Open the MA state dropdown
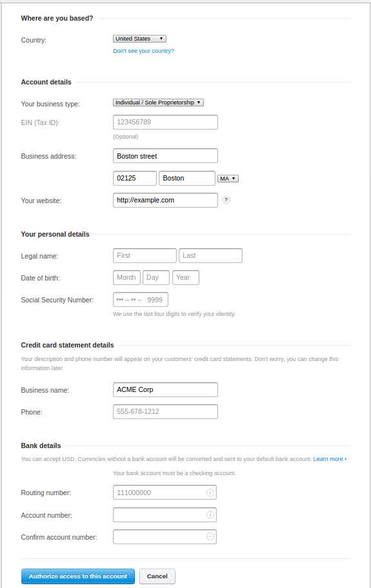Viewport: 371px width, 588px height. [228, 179]
